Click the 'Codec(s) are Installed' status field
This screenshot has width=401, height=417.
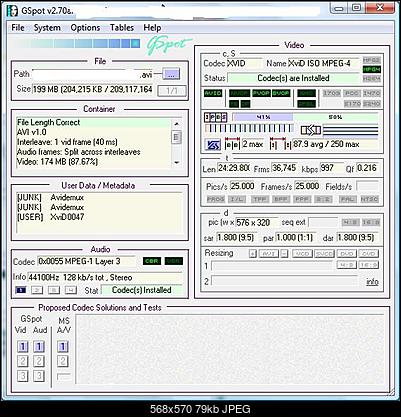293,78
